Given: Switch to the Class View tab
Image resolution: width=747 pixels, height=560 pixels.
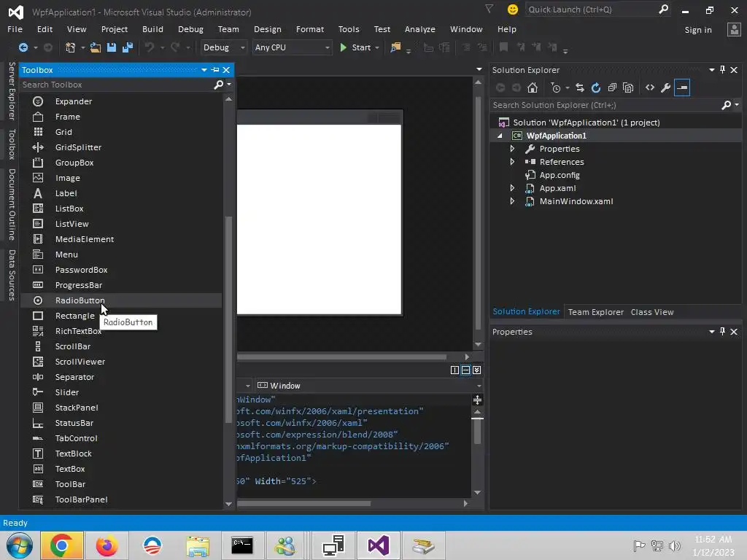Looking at the screenshot, I should tap(652, 312).
